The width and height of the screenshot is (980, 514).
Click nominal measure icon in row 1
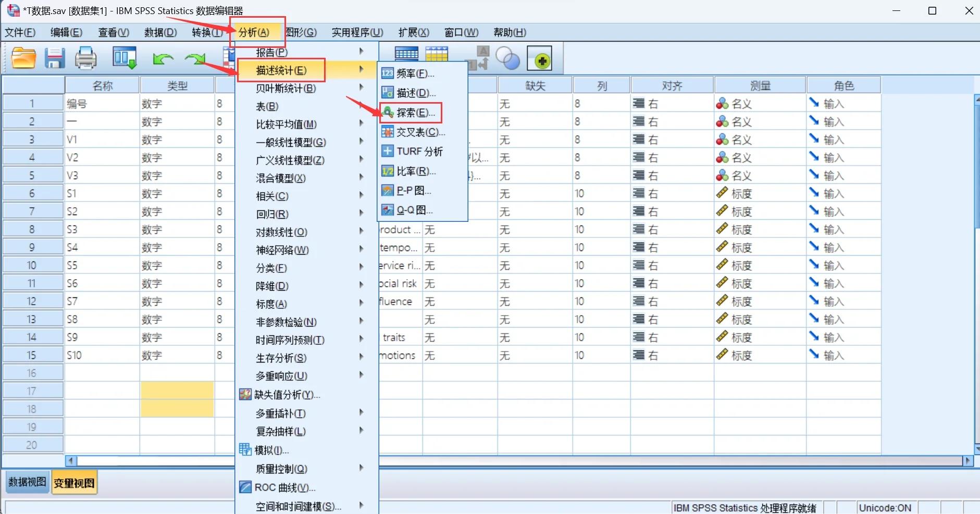722,104
